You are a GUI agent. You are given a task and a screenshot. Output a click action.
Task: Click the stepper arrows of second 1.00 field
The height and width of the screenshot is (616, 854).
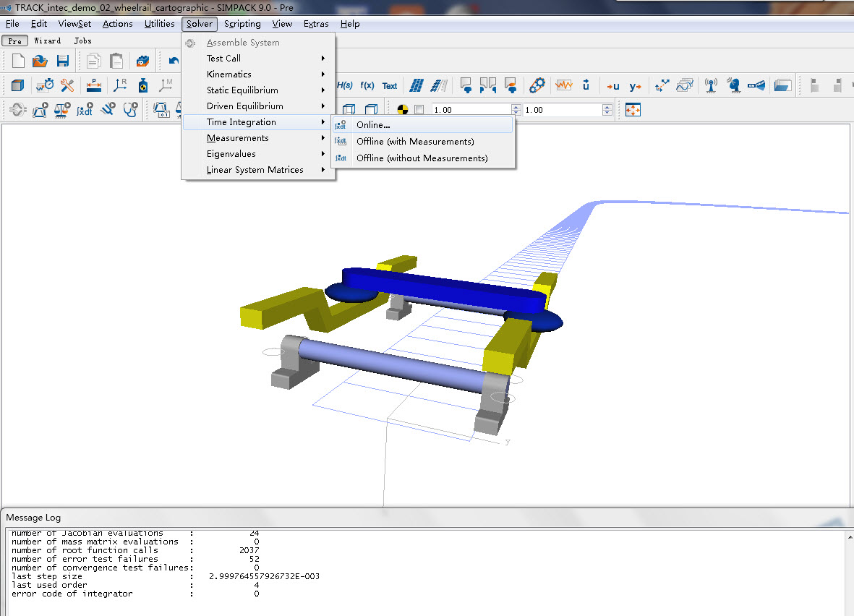pyautogui.click(x=607, y=110)
